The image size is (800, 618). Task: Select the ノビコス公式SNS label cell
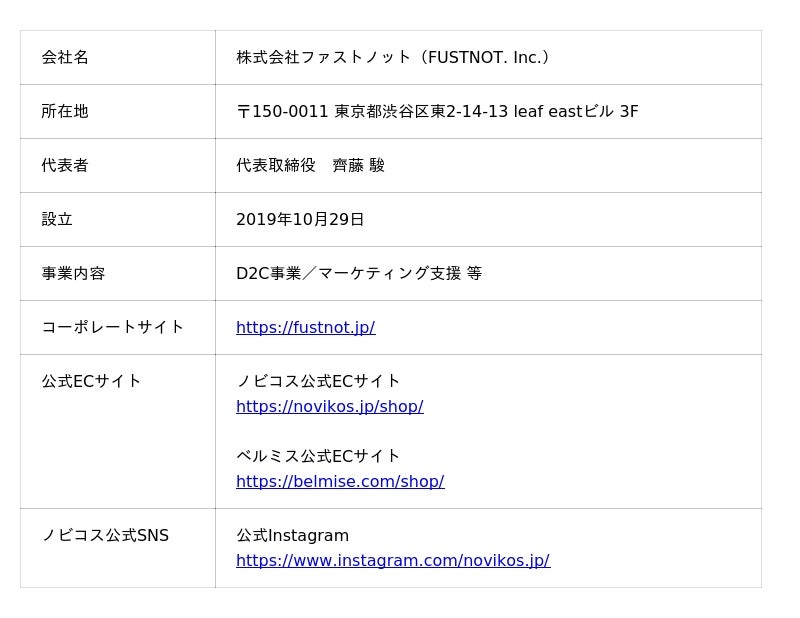click(x=105, y=536)
